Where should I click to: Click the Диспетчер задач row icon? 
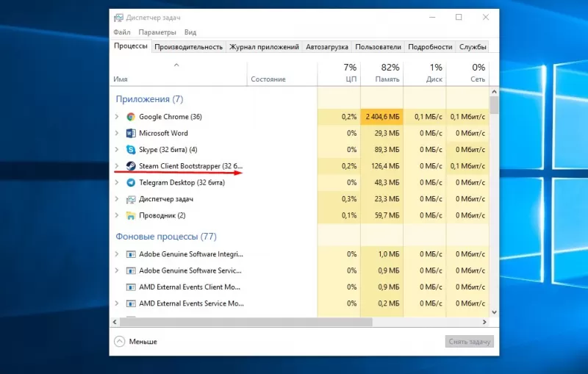(x=131, y=199)
